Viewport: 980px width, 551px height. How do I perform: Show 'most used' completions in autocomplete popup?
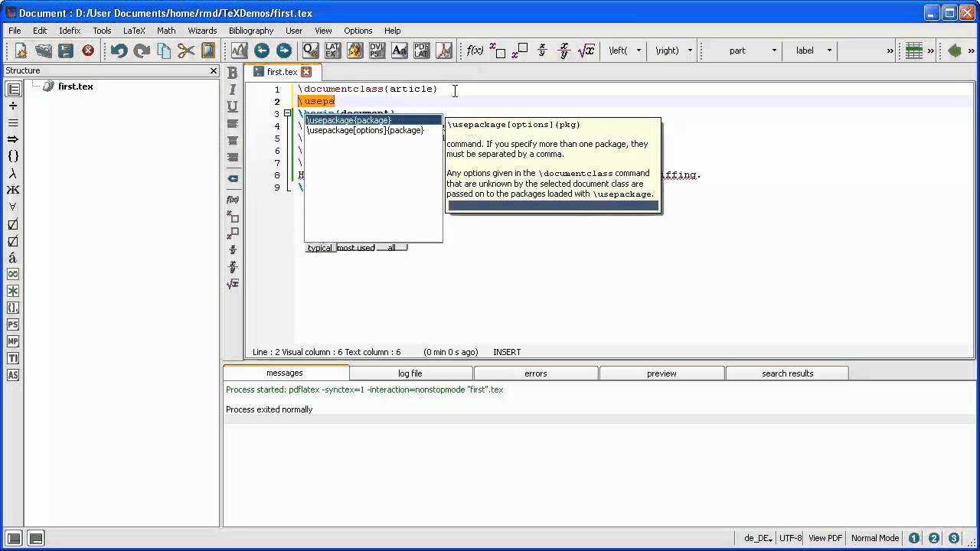pyautogui.click(x=356, y=248)
